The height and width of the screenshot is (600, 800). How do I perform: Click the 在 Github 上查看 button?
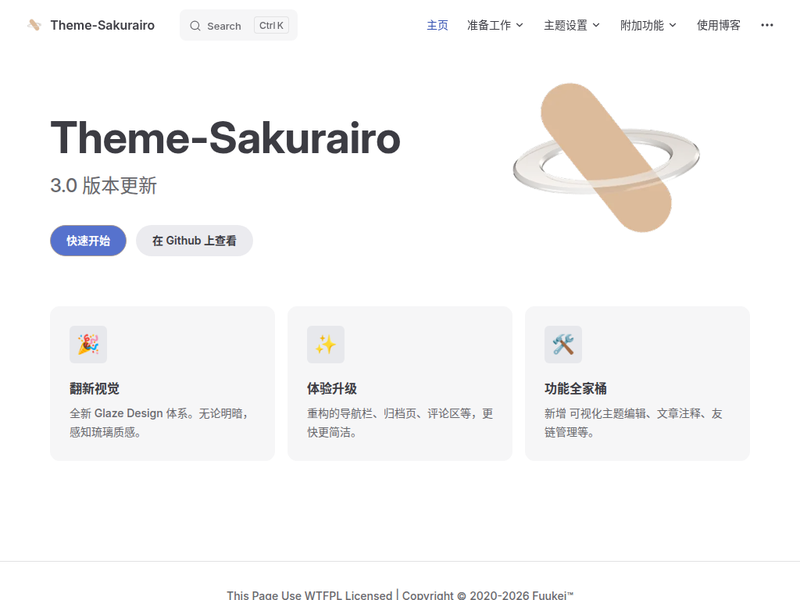(x=194, y=241)
